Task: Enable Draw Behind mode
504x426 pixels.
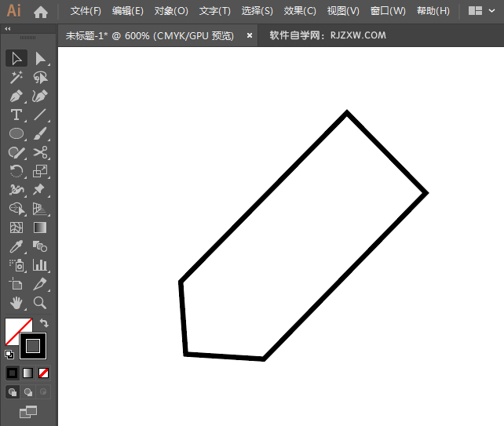Action: [x=28, y=392]
